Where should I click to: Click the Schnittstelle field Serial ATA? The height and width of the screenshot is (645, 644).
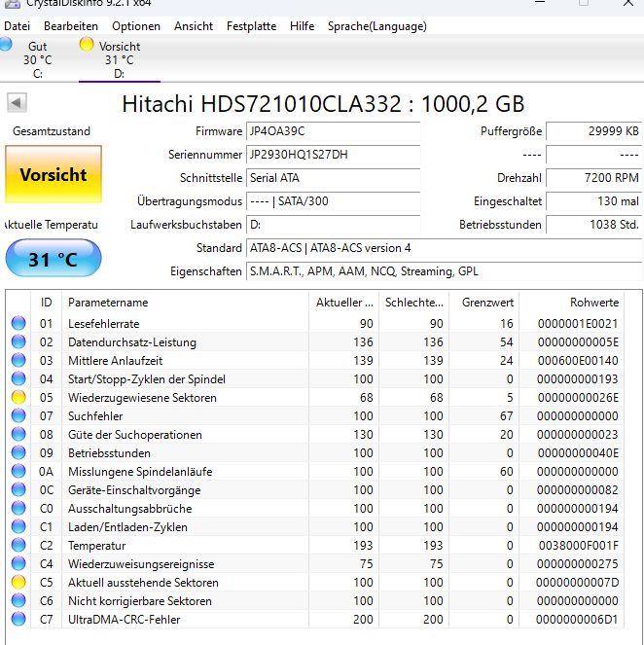[x=333, y=178]
